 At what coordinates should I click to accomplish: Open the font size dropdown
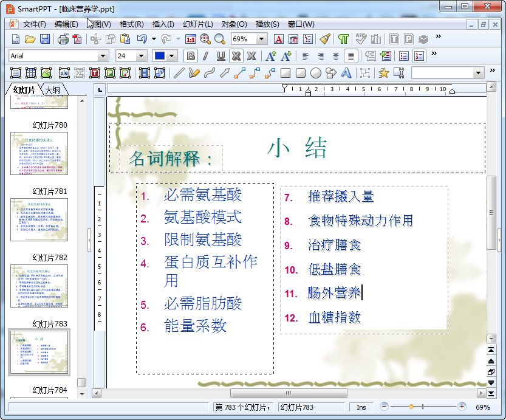click(141, 56)
